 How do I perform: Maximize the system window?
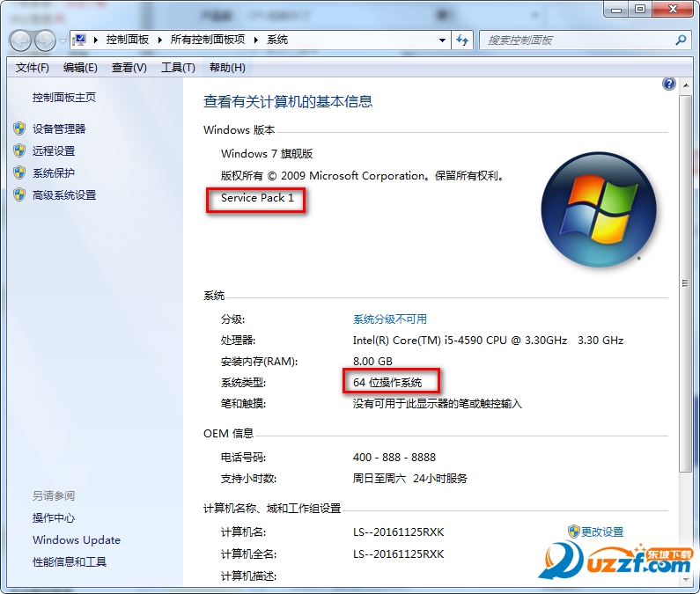point(640,10)
